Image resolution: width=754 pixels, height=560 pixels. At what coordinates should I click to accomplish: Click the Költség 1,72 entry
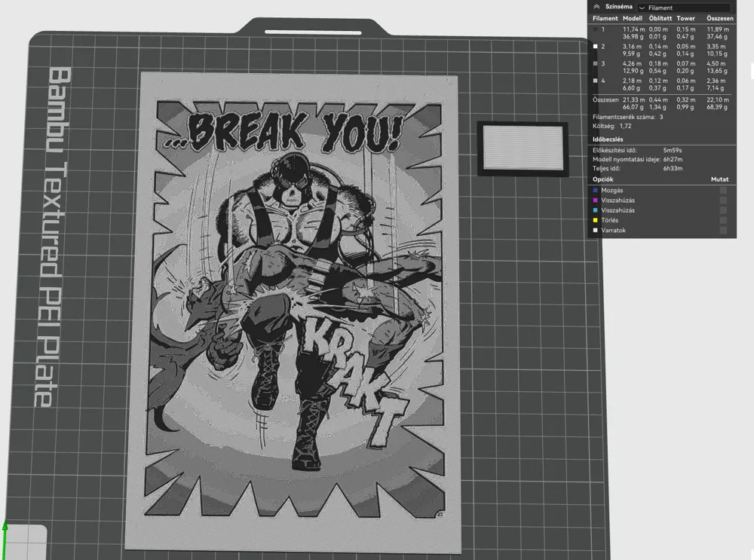(x=611, y=126)
